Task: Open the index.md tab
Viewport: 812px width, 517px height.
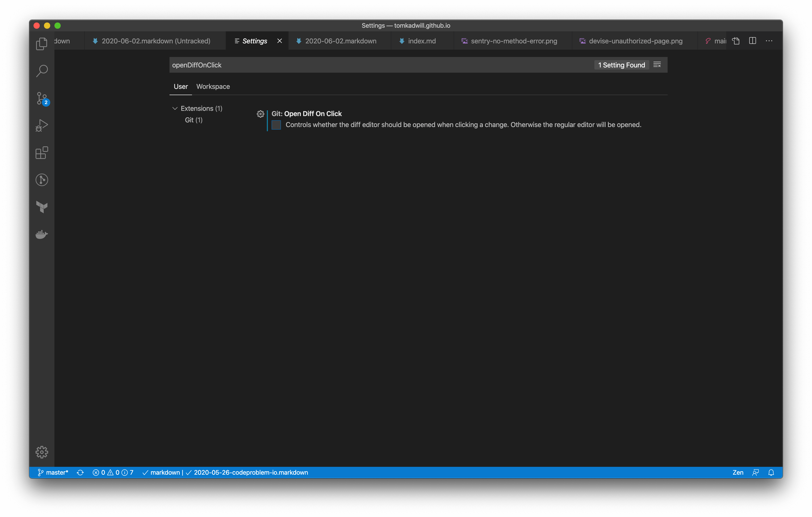Action: 422,41
